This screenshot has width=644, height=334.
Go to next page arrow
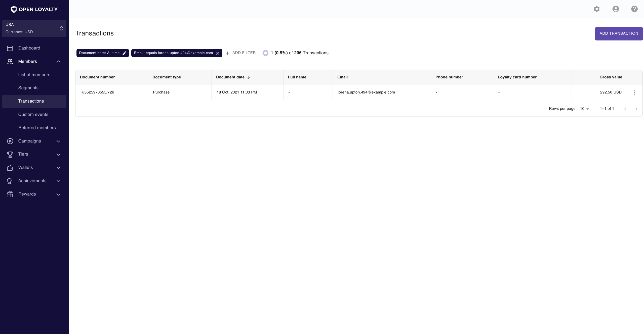636,109
